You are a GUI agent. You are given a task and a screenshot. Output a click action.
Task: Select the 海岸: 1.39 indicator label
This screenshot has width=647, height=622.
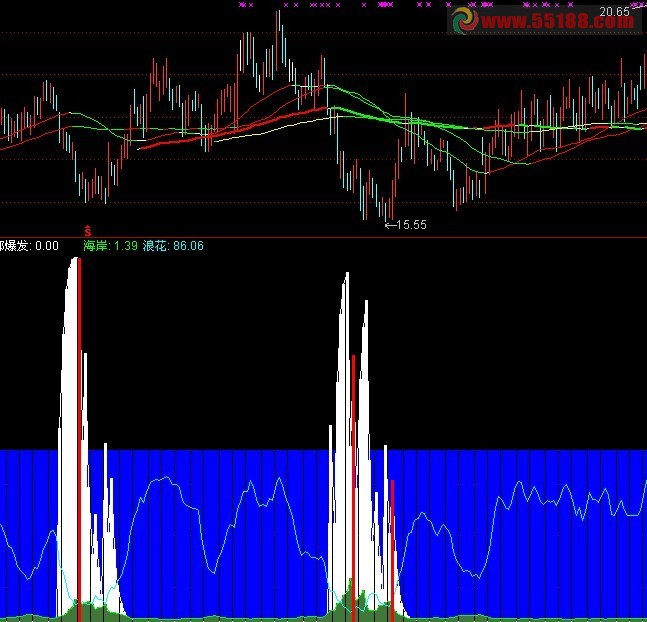tap(110, 246)
